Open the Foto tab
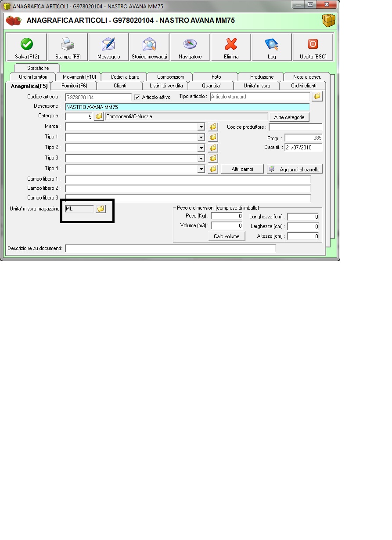Viewport: 392px width, 540px height. tap(216, 77)
